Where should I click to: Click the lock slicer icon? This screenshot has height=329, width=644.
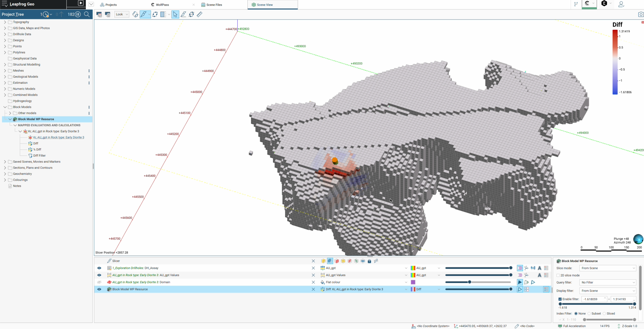coord(369,261)
